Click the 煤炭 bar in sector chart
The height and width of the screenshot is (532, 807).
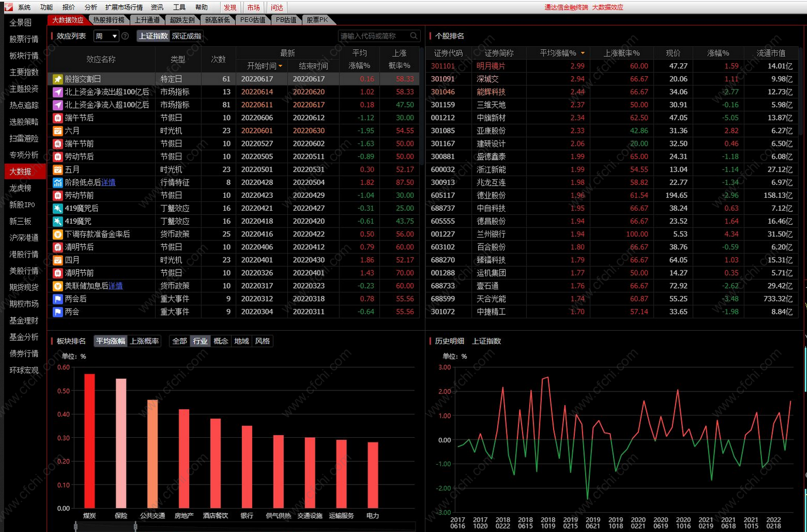pos(90,441)
